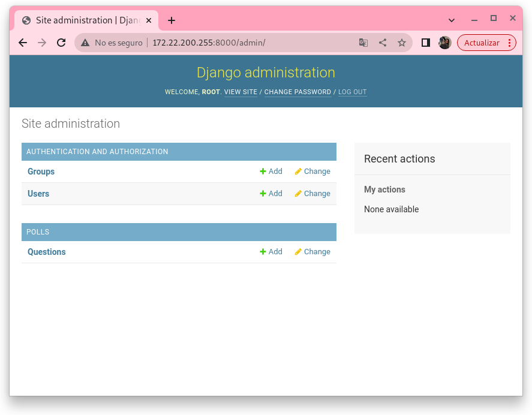Reload the page with the refresh icon
The width and height of the screenshot is (532, 415).
coord(61,43)
